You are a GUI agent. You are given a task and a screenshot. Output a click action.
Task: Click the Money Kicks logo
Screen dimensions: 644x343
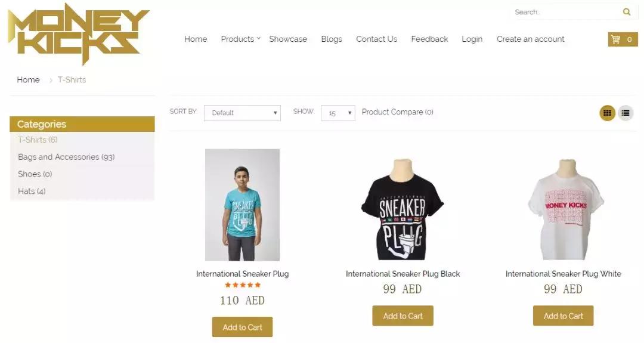(78, 33)
